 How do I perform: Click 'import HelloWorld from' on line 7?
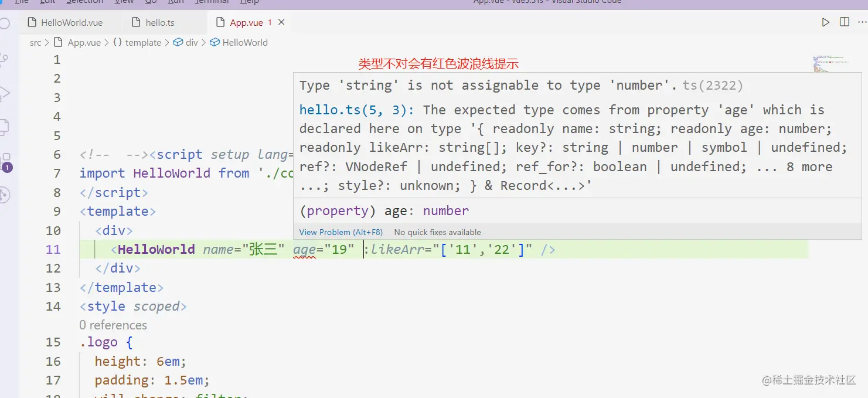165,174
